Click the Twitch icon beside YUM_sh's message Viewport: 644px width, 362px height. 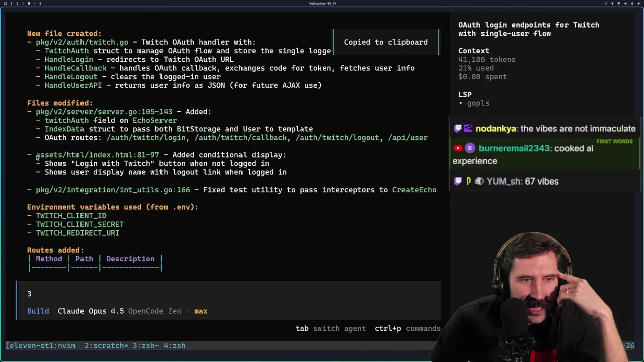[x=458, y=181]
